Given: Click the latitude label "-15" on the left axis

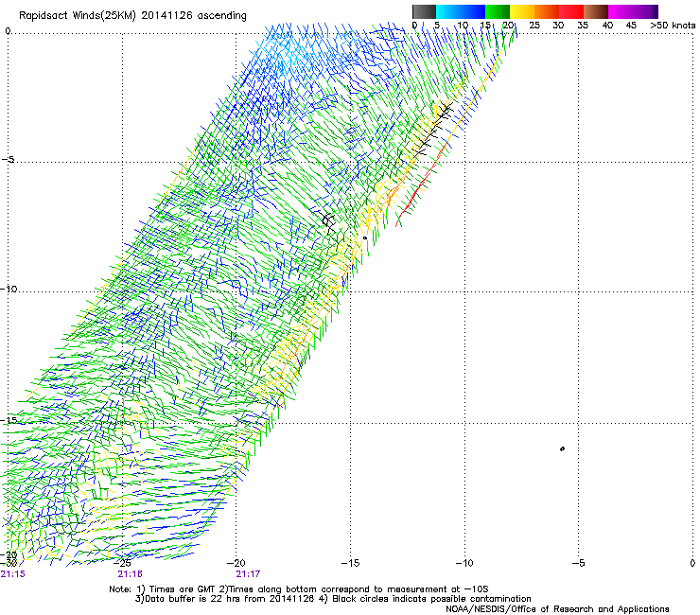Looking at the screenshot, I should 9,420.
